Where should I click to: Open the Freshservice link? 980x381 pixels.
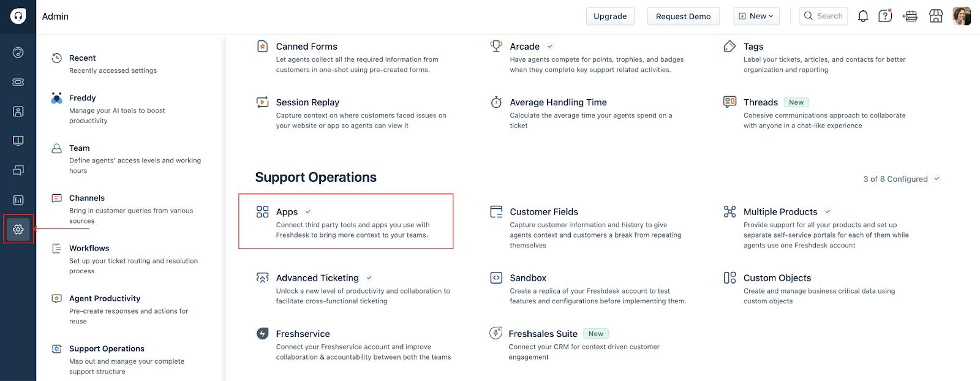(x=303, y=334)
